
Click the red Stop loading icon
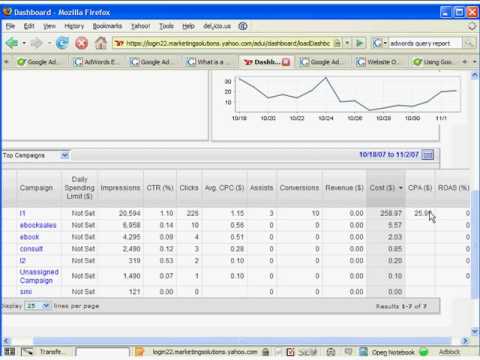pos(81,43)
